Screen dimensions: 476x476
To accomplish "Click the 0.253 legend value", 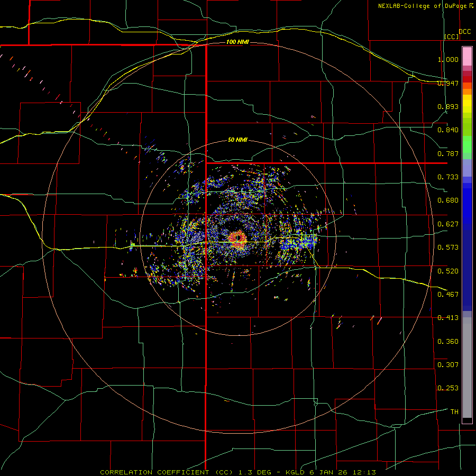I will 448,388.
